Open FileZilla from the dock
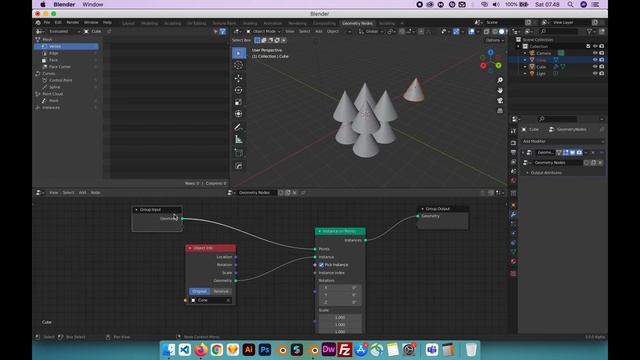This screenshot has height=360, width=640. point(345,350)
